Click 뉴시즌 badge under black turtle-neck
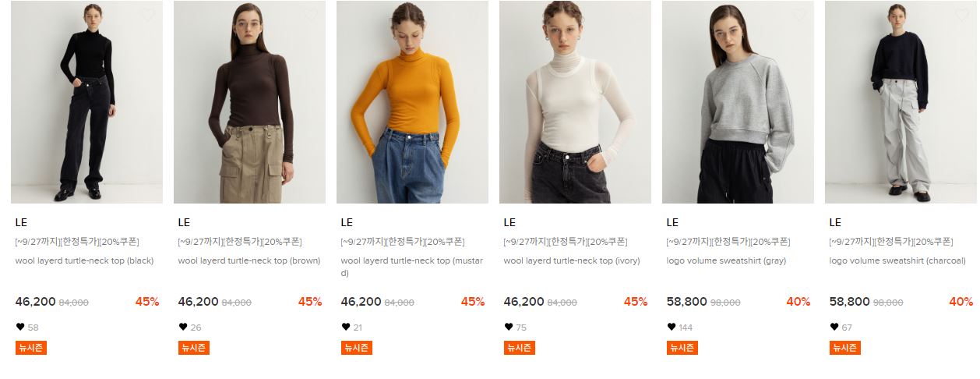 coord(30,348)
